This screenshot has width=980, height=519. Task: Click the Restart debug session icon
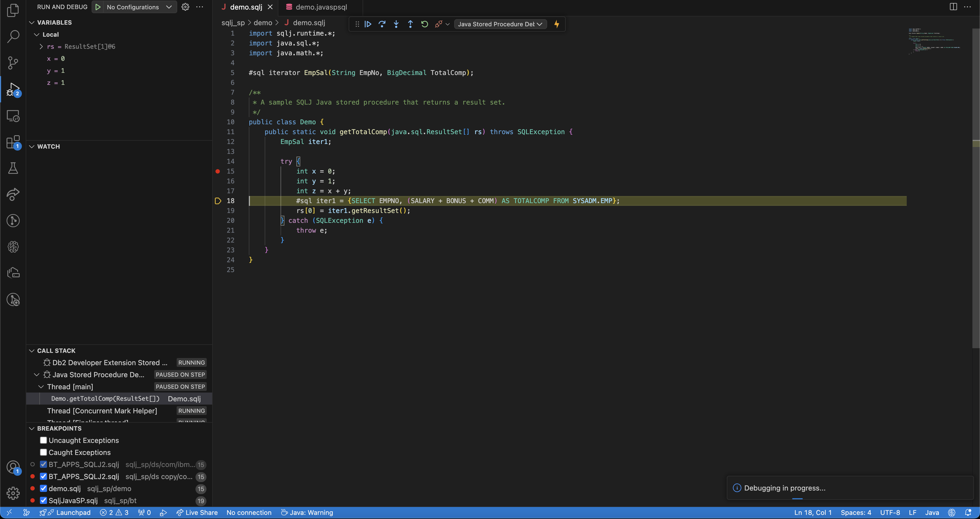425,24
